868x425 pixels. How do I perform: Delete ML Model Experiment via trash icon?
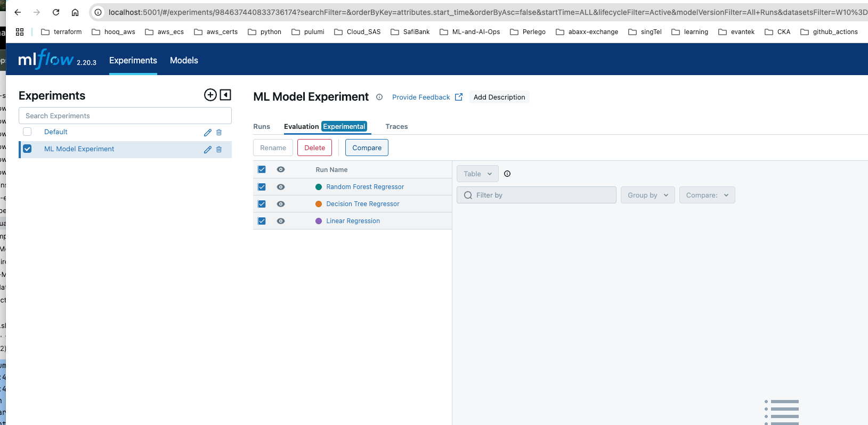click(219, 150)
